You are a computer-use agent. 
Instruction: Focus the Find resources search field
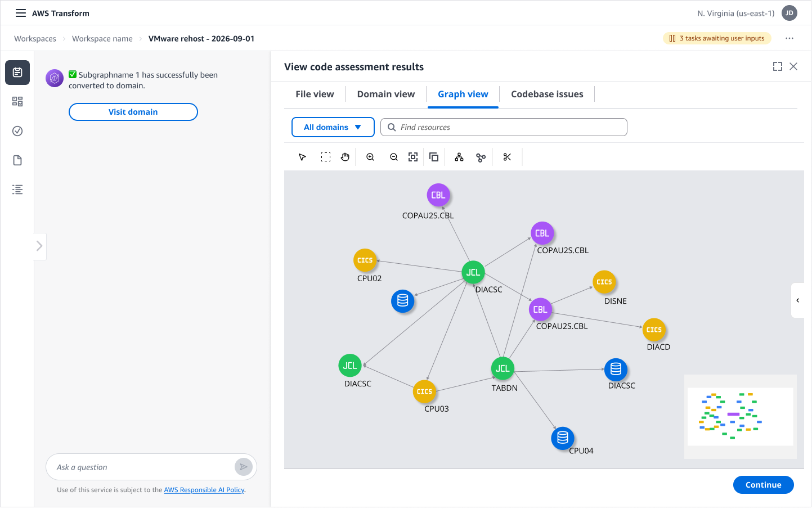coord(504,127)
